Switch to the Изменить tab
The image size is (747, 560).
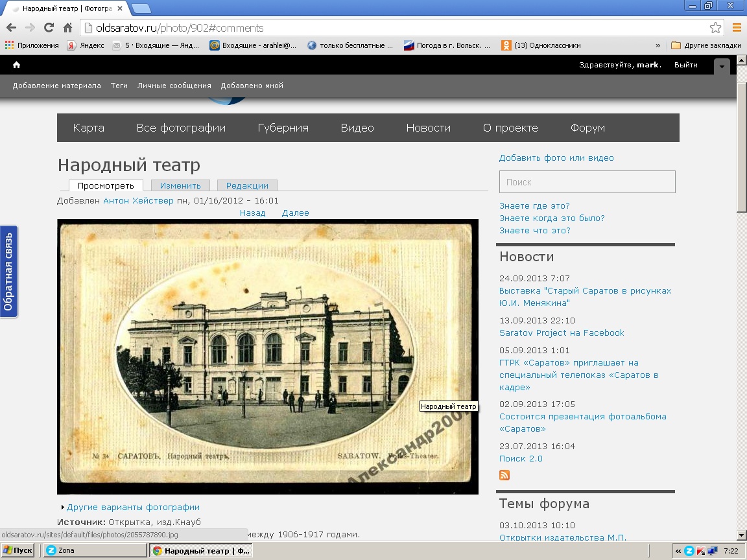pyautogui.click(x=180, y=186)
